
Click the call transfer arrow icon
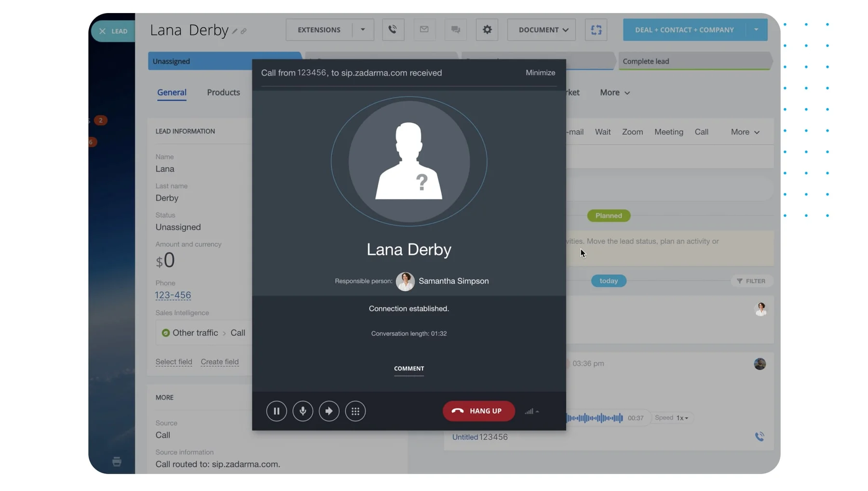(x=329, y=411)
